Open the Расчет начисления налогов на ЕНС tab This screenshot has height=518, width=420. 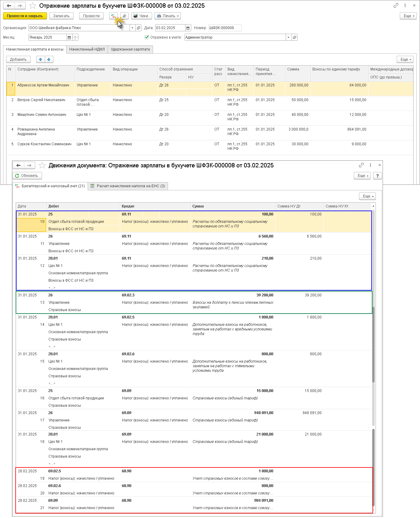point(128,186)
